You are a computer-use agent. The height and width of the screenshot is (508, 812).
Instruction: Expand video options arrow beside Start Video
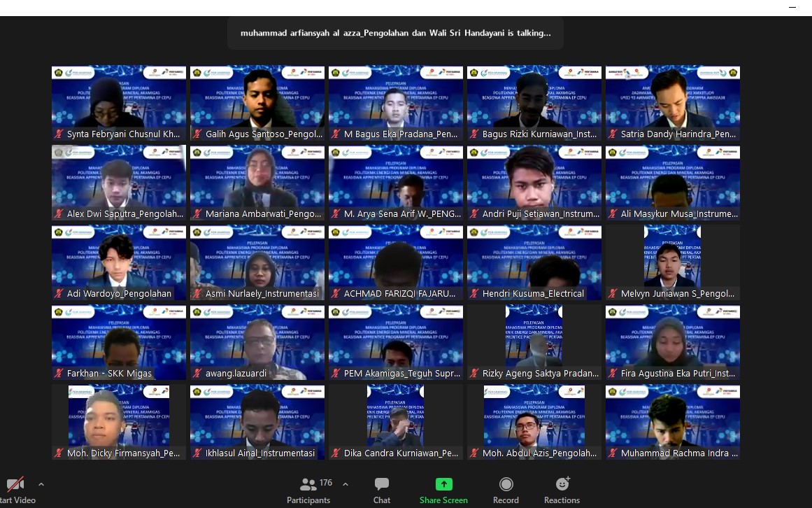click(41, 484)
